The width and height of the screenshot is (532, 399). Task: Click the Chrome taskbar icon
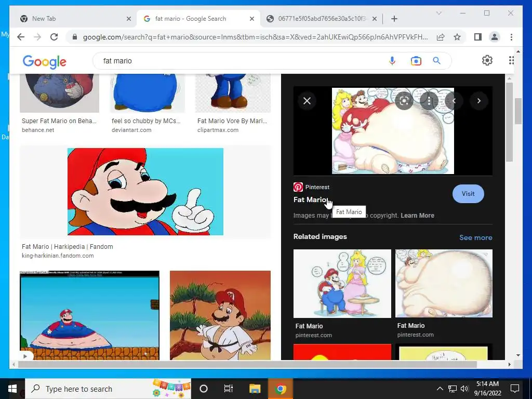pyautogui.click(x=280, y=389)
